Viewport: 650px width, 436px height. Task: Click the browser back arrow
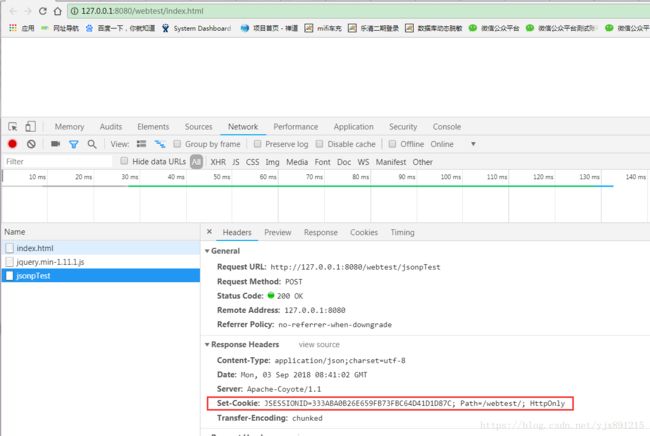point(12,11)
